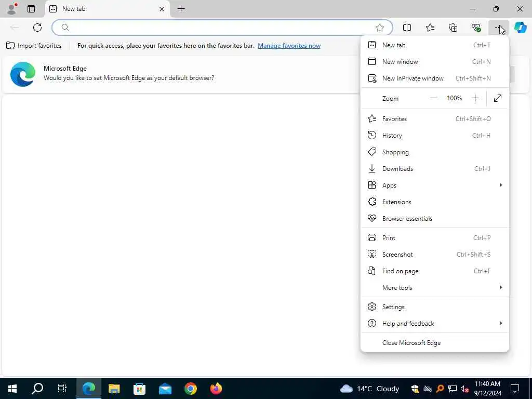Click the refresh page icon
This screenshot has width=532, height=399.
(x=37, y=28)
